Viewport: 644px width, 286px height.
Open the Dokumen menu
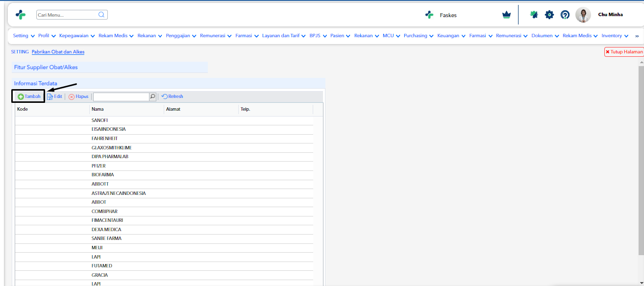click(545, 36)
